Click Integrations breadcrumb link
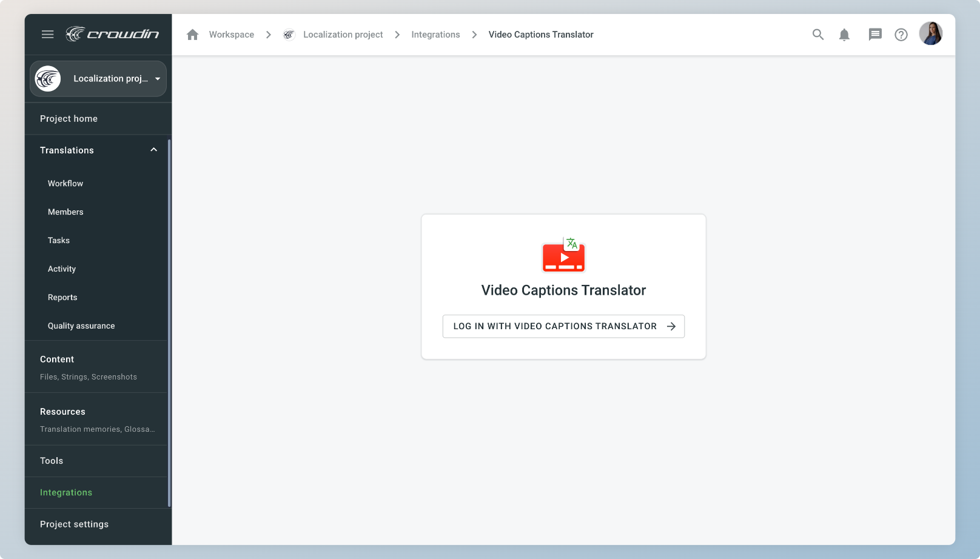Image resolution: width=980 pixels, height=559 pixels. coord(435,35)
